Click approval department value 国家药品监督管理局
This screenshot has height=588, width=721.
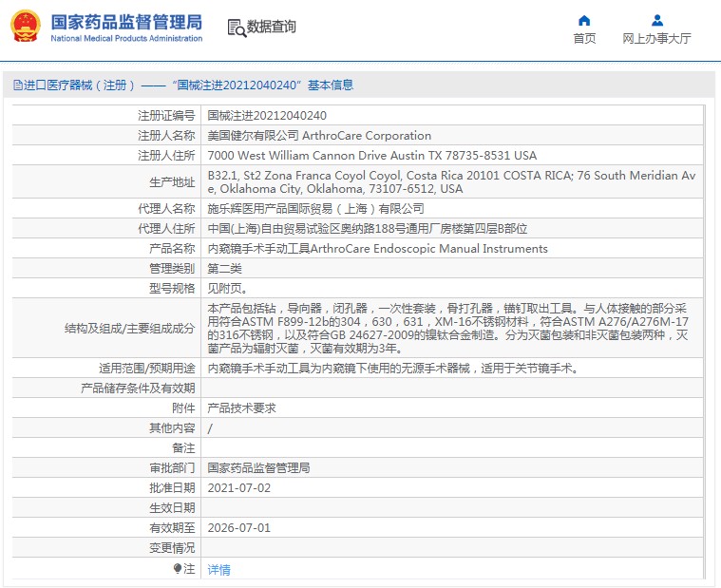[x=258, y=468]
